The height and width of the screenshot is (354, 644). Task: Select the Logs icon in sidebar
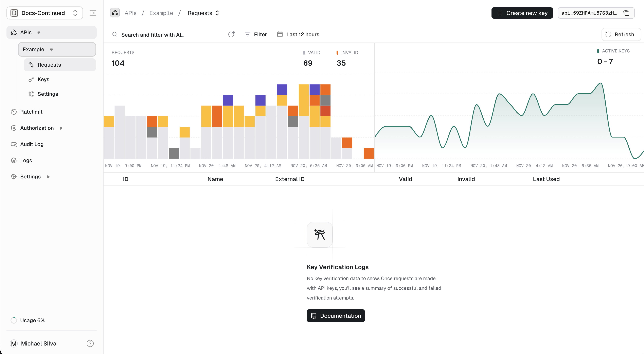(14, 160)
